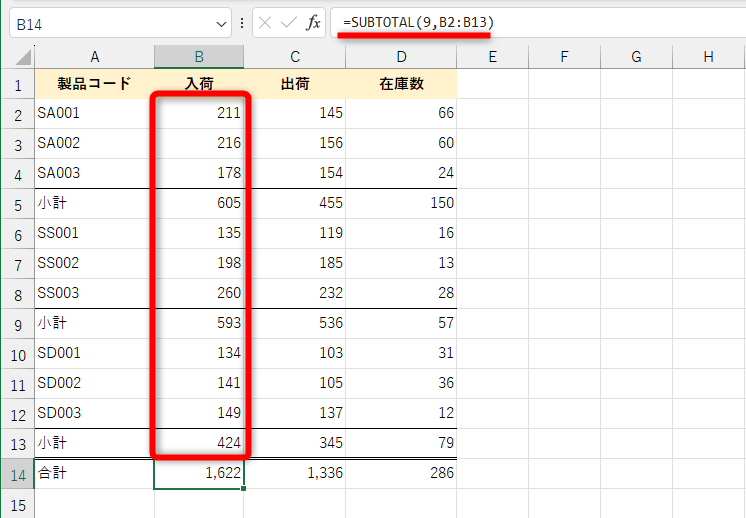Select column G header
The width and height of the screenshot is (746, 518).
pos(636,57)
